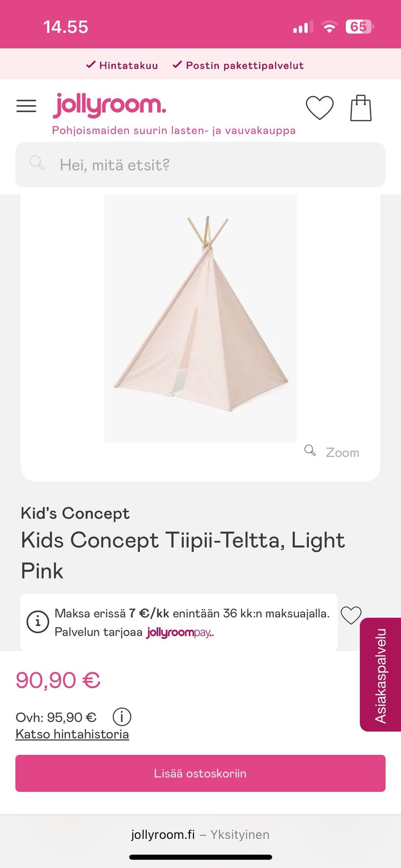Tap the jollyroompay service link
Viewport: 401px width, 868px height.
click(x=180, y=632)
